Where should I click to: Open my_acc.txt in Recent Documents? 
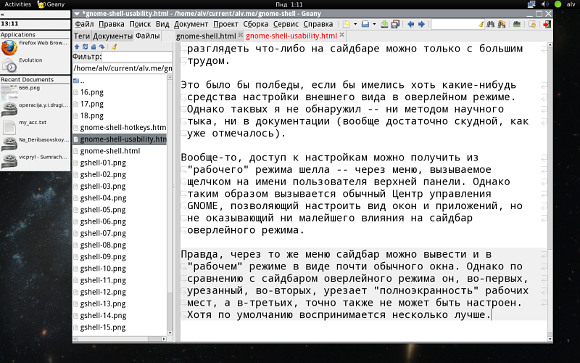35,127
